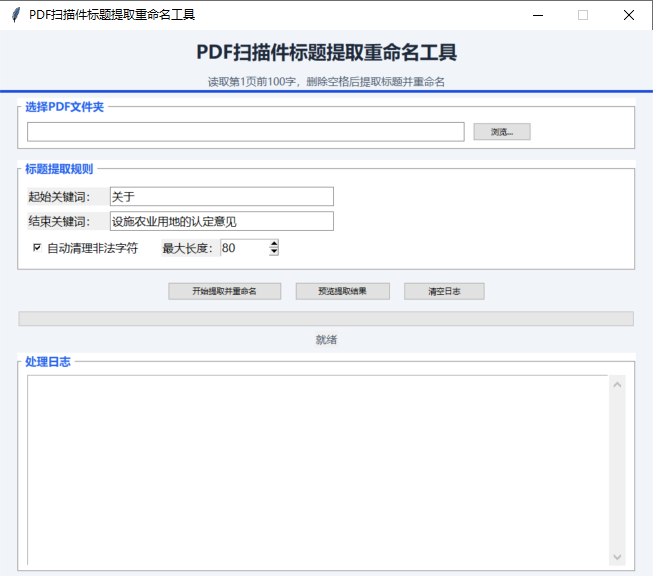Click the 处理日志 section label
This screenshot has width=653, height=576.
(x=48, y=362)
